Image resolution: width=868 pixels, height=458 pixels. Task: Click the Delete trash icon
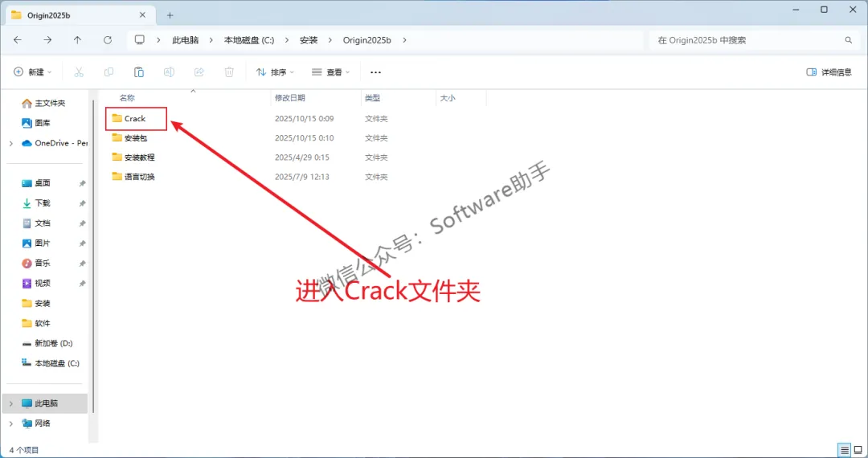[x=229, y=72]
